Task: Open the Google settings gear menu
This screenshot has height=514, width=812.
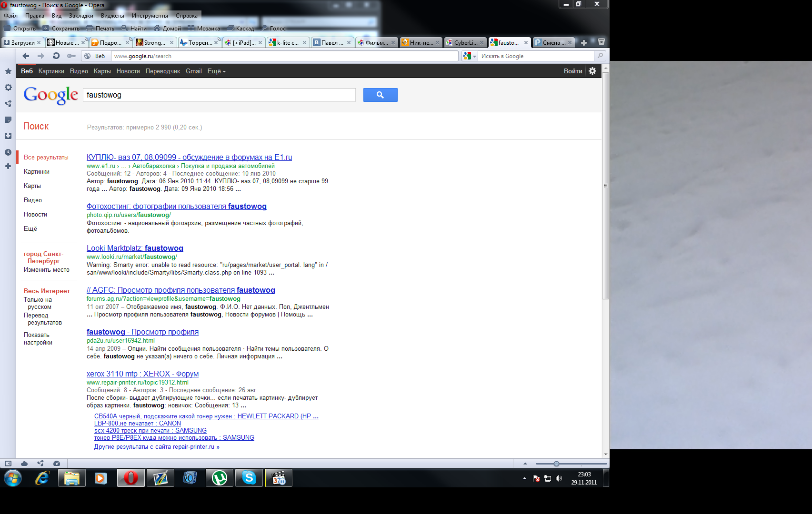Action: [592, 71]
